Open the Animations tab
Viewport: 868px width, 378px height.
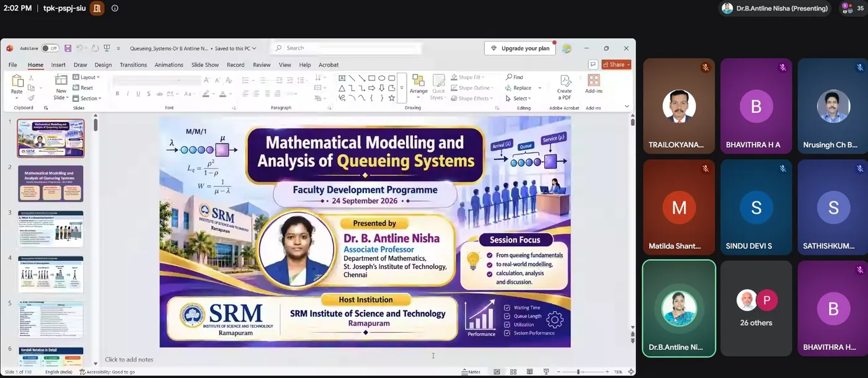click(169, 64)
